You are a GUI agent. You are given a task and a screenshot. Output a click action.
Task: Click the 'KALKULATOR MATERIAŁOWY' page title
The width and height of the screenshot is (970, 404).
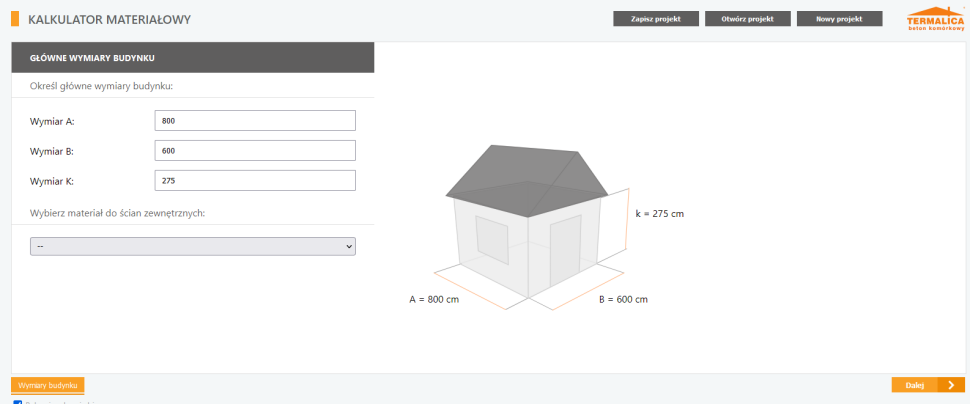109,20
